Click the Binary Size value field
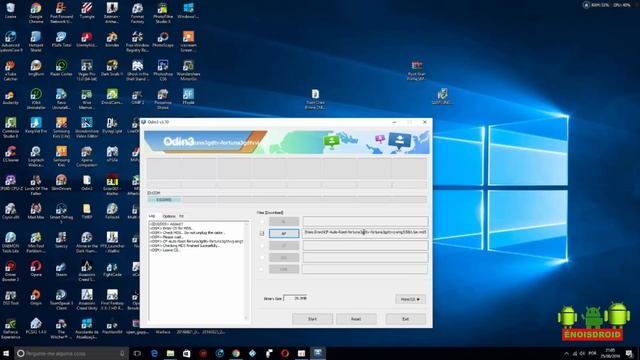Image resolution: width=640 pixels, height=360 pixels. coord(295,298)
